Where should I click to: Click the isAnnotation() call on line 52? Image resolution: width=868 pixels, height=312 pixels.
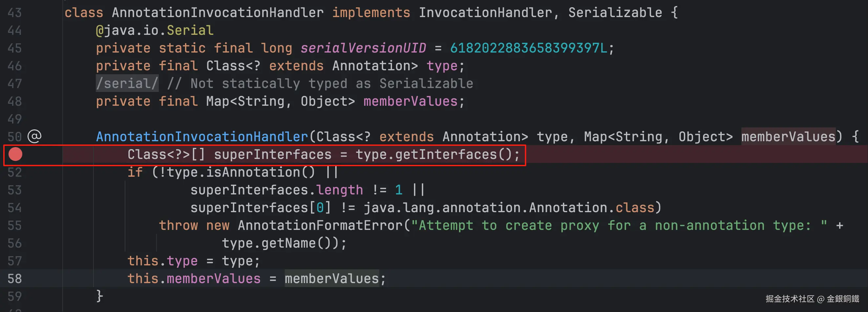pyautogui.click(x=260, y=172)
